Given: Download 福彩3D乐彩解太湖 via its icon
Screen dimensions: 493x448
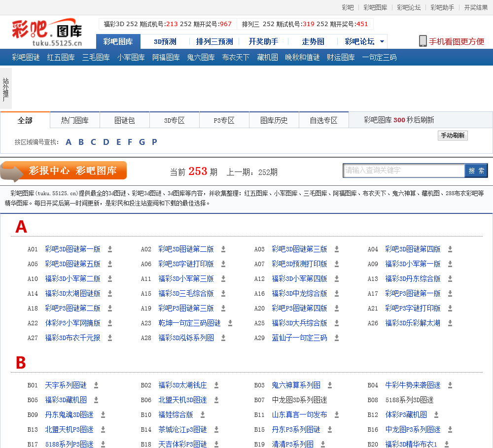Looking at the screenshot, I should (x=450, y=323).
